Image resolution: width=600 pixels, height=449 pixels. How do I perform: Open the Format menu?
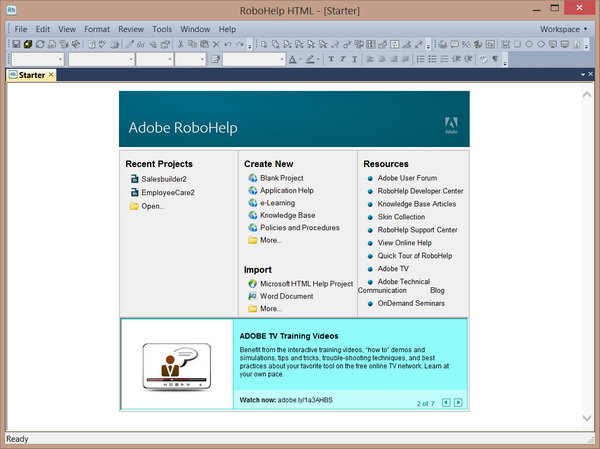pos(97,29)
